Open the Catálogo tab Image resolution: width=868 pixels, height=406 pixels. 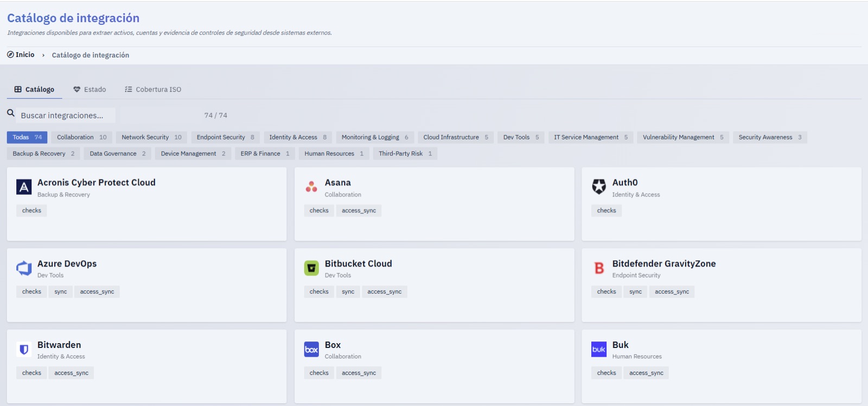(34, 90)
